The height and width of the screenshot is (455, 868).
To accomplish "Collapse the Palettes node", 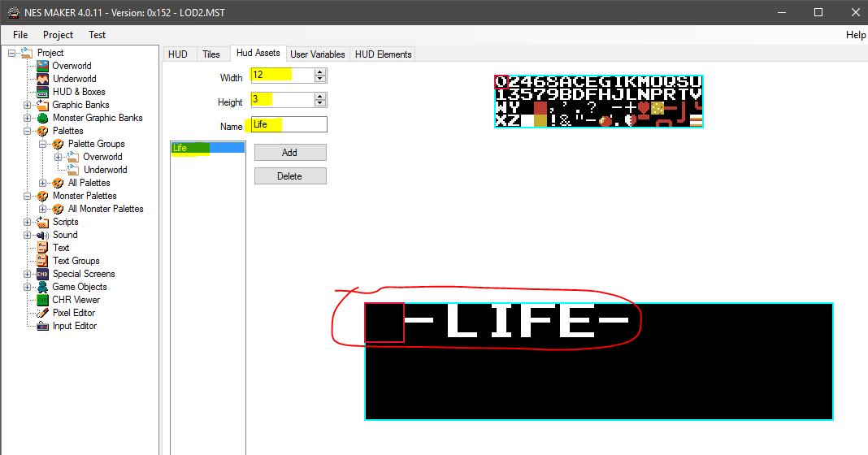I will click(x=27, y=131).
